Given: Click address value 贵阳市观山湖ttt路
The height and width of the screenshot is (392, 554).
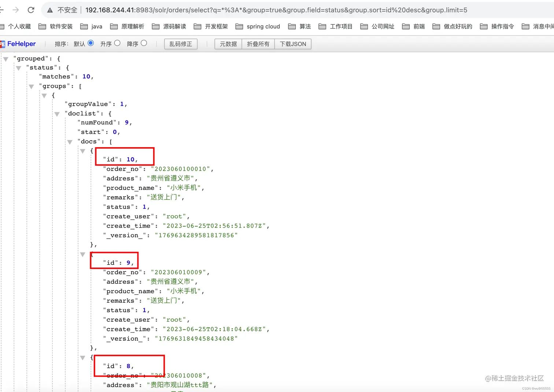Looking at the screenshot, I should 180,385.
